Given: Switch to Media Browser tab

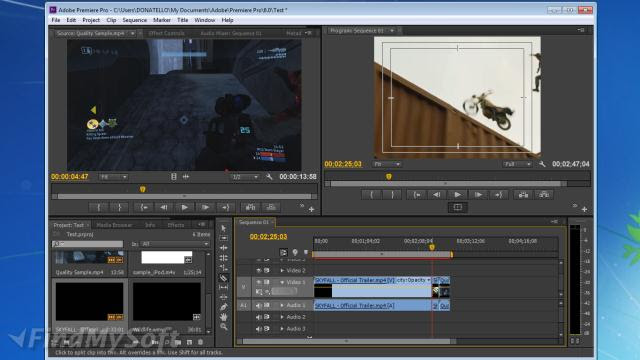Looking at the screenshot, I should (114, 225).
